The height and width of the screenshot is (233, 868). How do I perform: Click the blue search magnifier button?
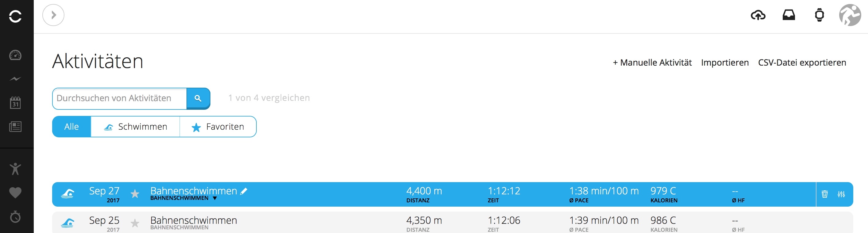tap(198, 98)
